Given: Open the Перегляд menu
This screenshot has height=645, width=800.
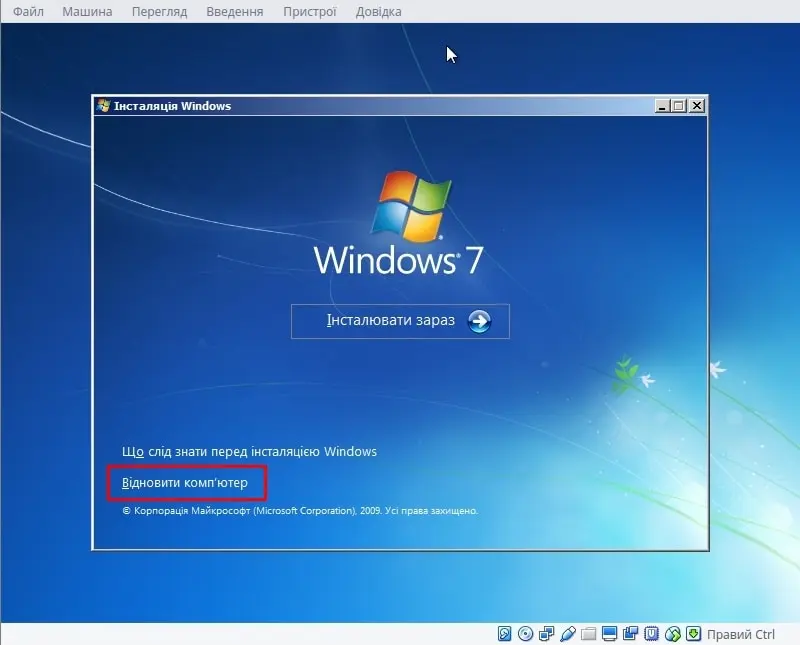Looking at the screenshot, I should pos(159,11).
